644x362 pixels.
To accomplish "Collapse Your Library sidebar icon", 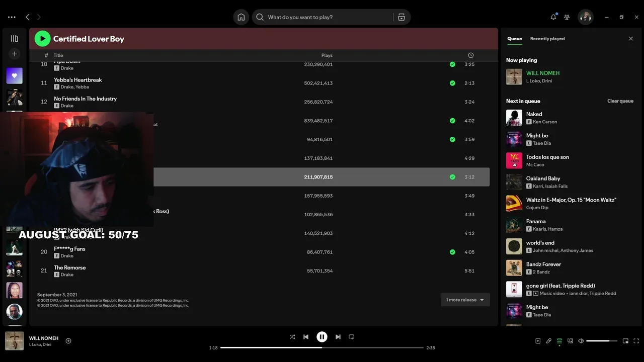I will click(x=14, y=39).
